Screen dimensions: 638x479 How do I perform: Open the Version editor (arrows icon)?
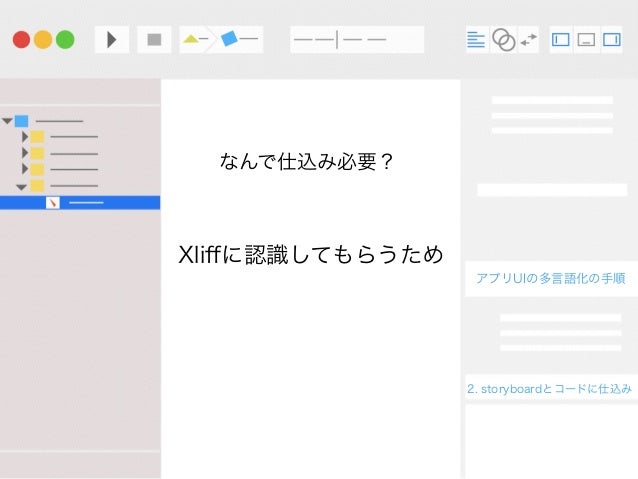tap(529, 40)
